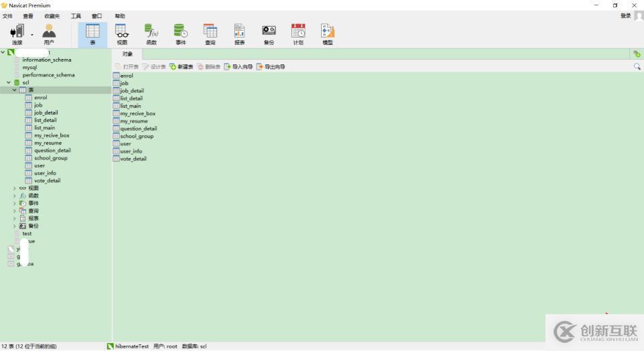Select my_recive_box table in left tree

tap(52, 135)
